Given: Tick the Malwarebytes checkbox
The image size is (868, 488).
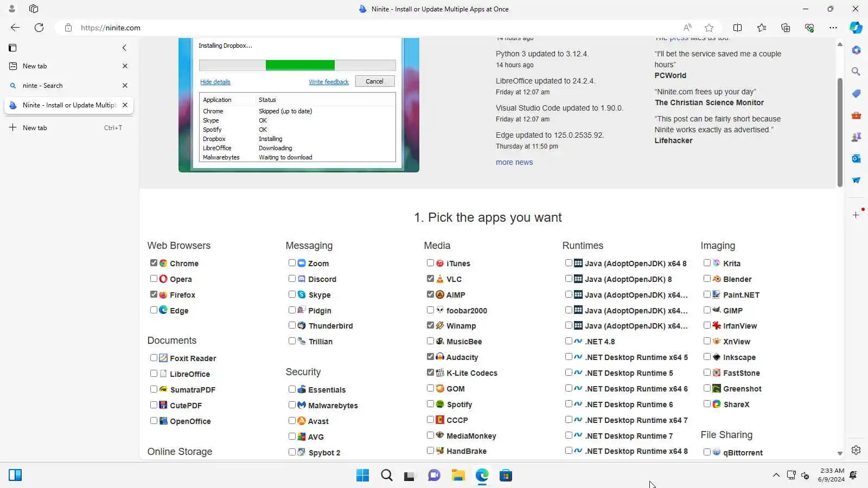Looking at the screenshot, I should pos(292,405).
